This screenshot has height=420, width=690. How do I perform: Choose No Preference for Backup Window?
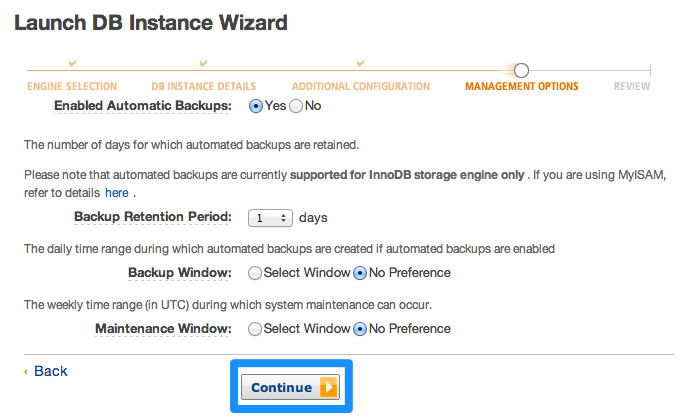pos(360,272)
